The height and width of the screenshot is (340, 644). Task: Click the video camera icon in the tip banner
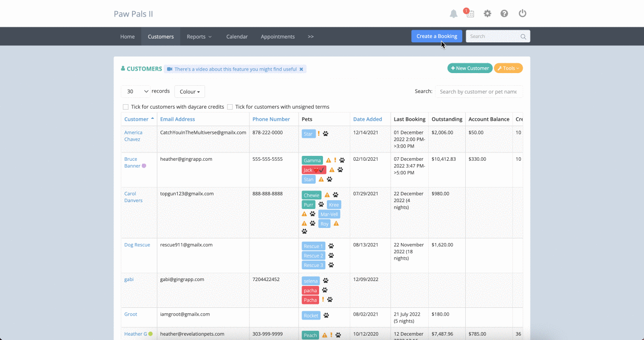click(170, 69)
